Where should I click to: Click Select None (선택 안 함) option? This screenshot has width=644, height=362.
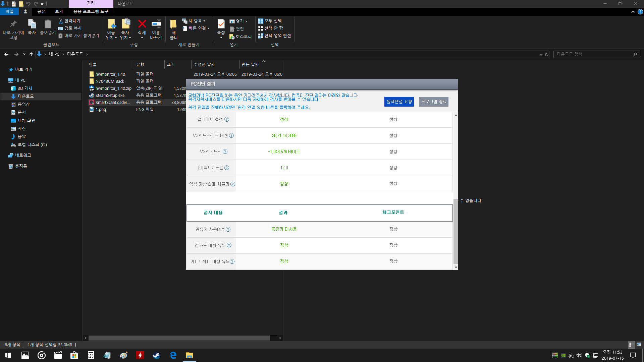coord(271,28)
